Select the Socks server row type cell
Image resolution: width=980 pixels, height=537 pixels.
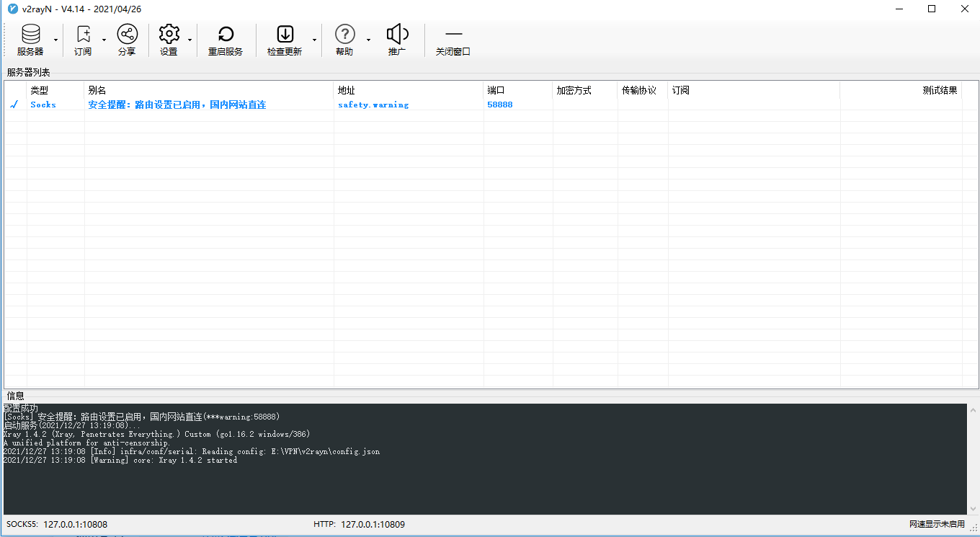click(43, 105)
